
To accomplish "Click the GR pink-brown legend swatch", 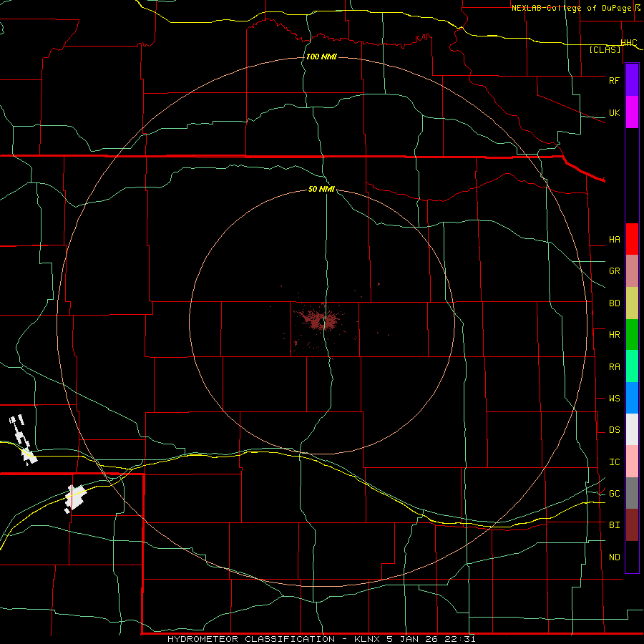I will click(x=632, y=270).
